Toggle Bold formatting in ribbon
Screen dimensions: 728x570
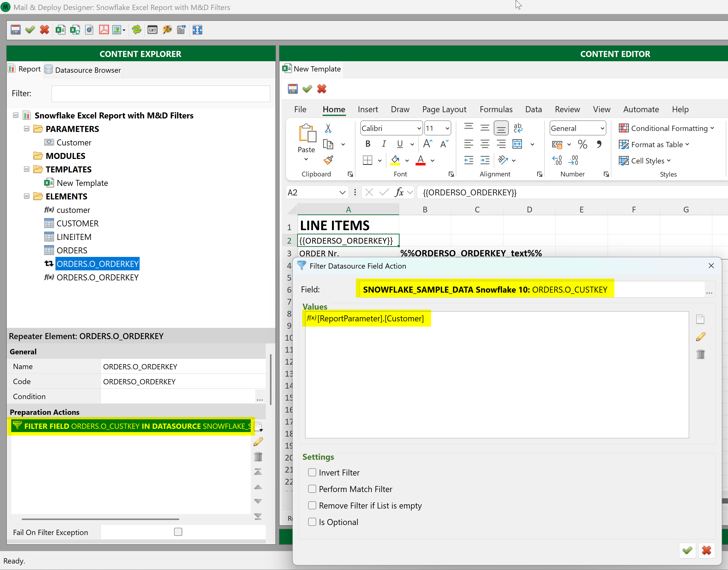click(368, 144)
